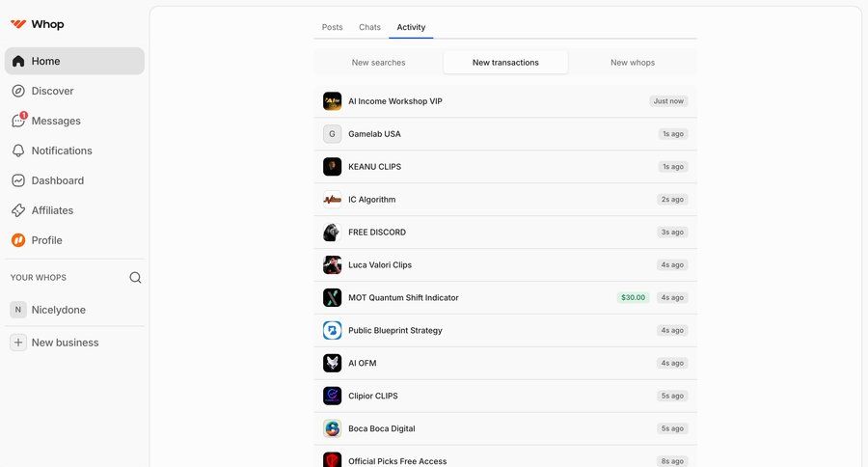Select the Activity tab
This screenshot has height=467, width=868.
coord(411,27)
